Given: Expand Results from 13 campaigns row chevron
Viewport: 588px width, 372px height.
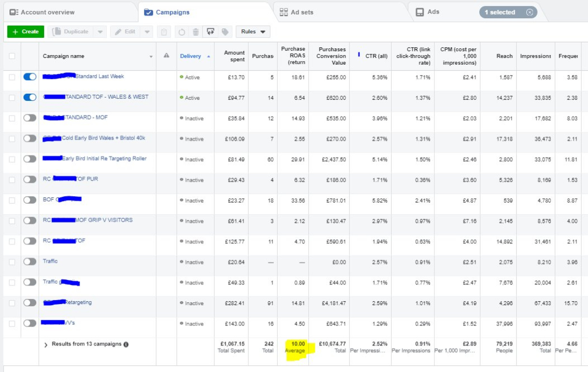Looking at the screenshot, I should click(46, 345).
